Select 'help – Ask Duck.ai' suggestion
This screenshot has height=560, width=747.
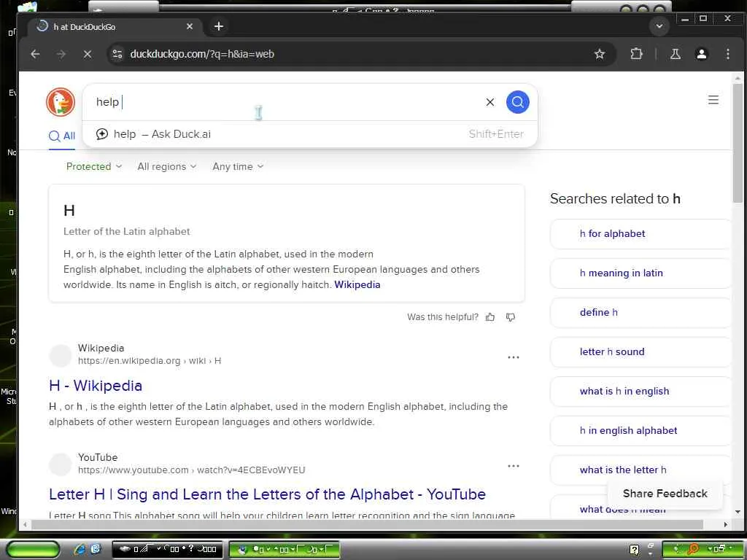pyautogui.click(x=309, y=134)
